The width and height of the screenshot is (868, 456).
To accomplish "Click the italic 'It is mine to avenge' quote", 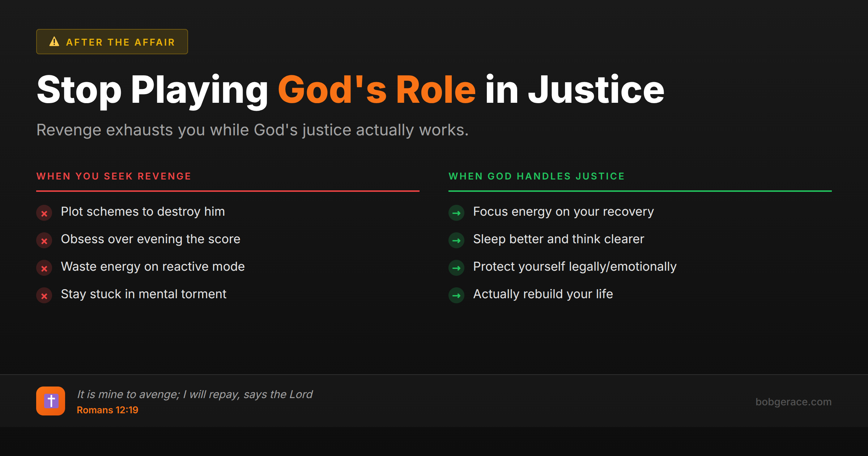I will [x=195, y=394].
